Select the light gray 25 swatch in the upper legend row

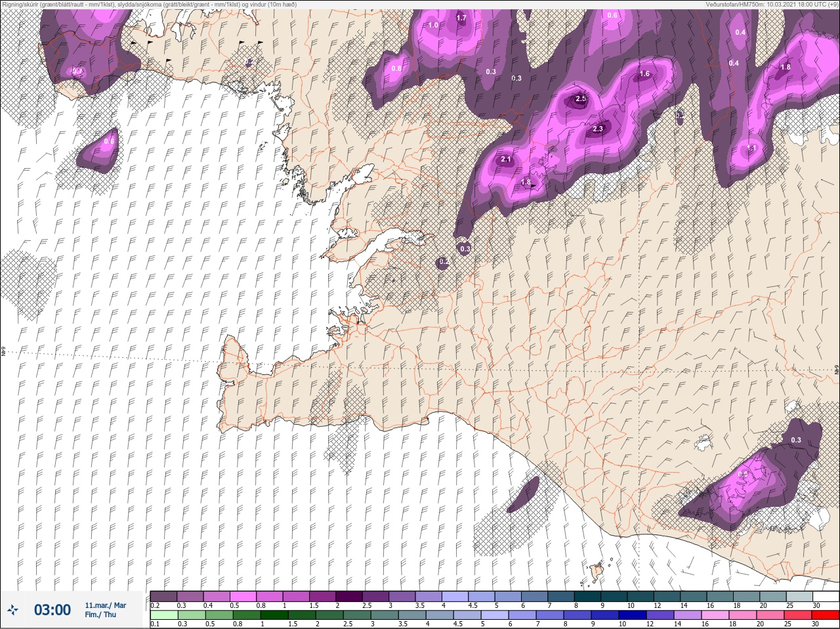(x=799, y=596)
